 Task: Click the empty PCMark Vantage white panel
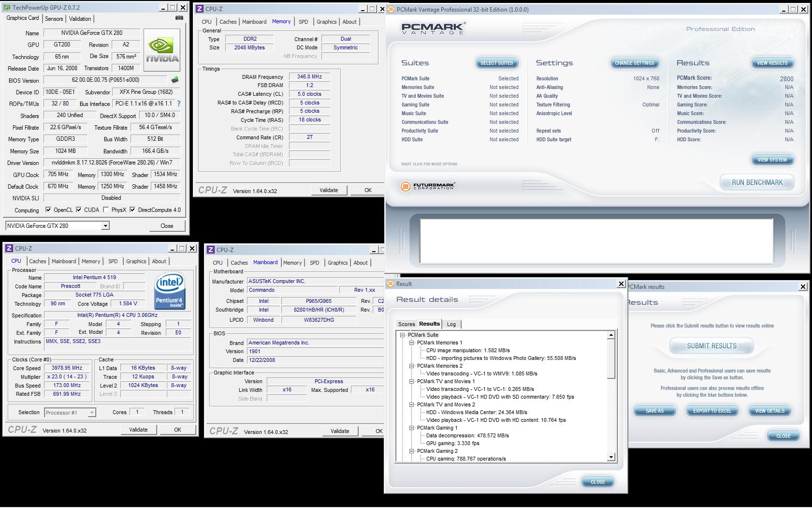[596, 241]
